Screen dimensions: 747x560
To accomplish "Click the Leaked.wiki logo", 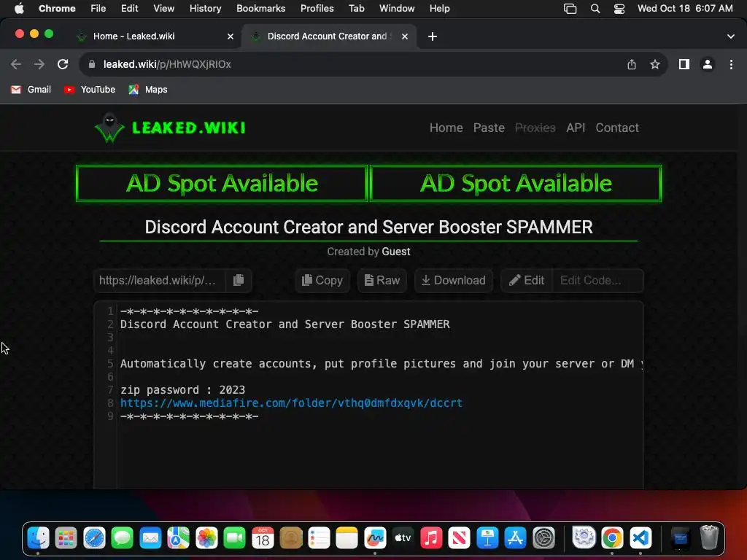I will [x=170, y=128].
